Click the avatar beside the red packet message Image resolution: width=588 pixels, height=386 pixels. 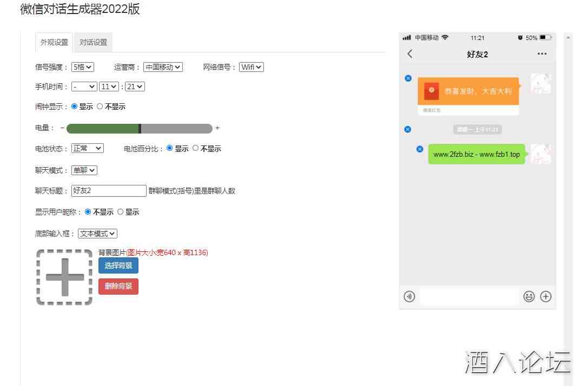tap(541, 84)
